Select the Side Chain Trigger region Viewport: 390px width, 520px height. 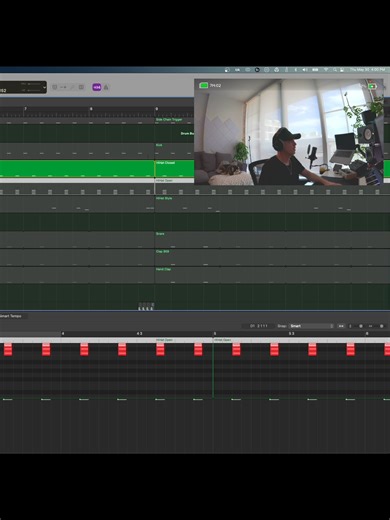(x=174, y=120)
